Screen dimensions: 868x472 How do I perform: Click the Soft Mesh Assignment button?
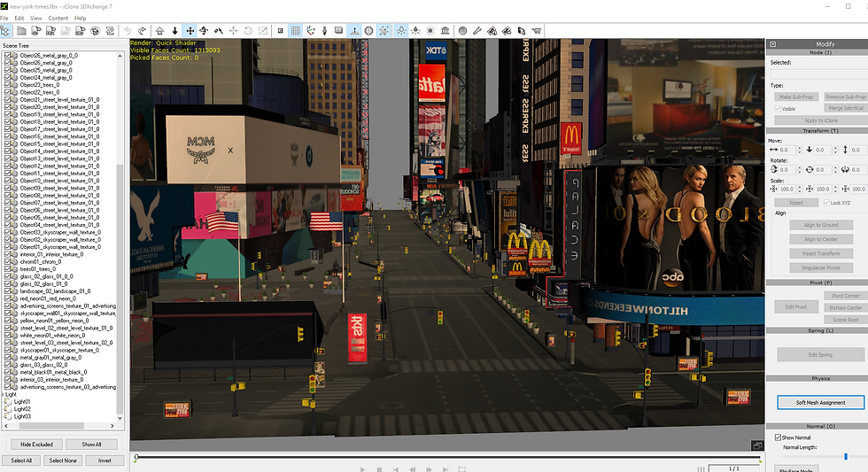820,402
